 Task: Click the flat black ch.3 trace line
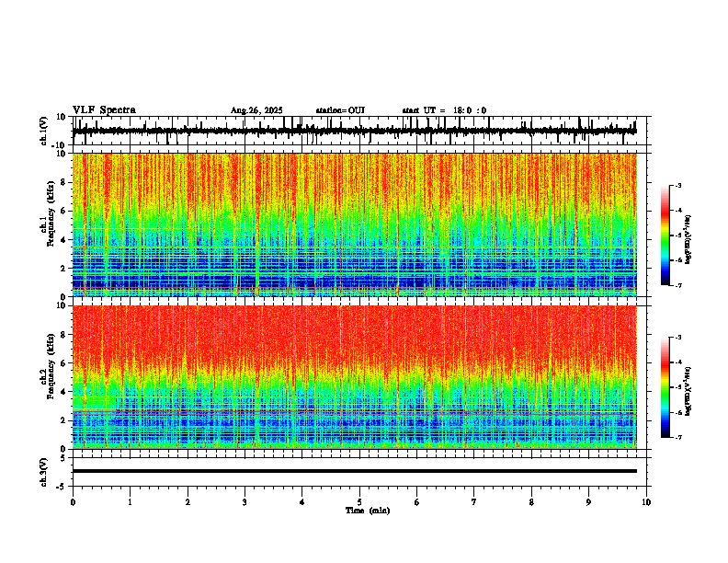(354, 471)
